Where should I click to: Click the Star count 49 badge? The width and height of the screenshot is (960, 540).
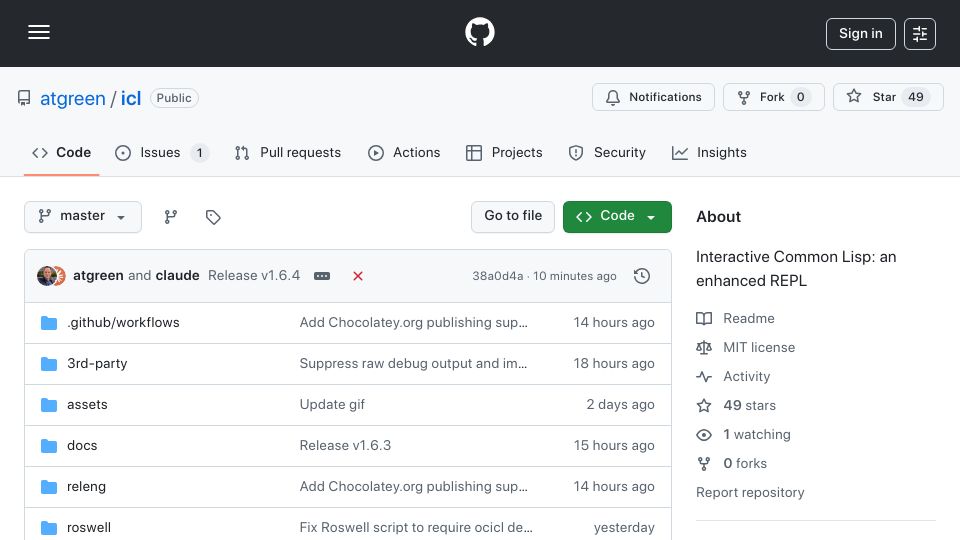[x=915, y=97]
